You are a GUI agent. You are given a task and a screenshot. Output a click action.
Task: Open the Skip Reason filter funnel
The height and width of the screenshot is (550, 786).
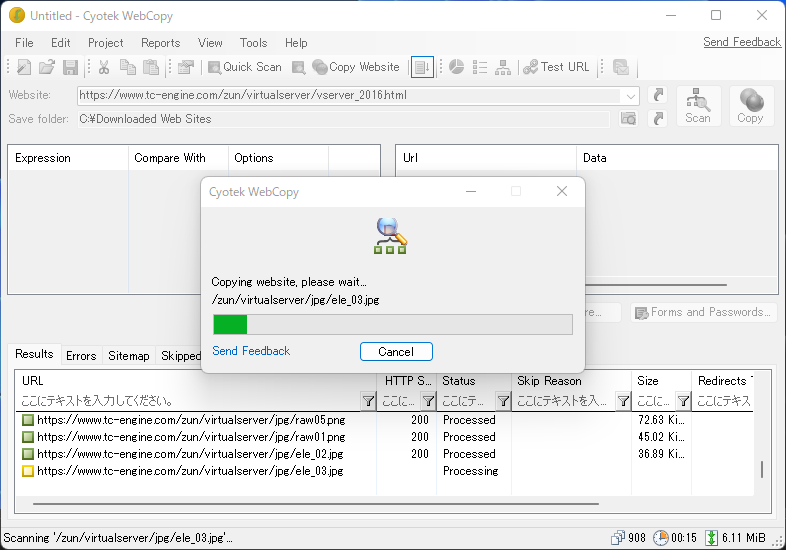624,401
